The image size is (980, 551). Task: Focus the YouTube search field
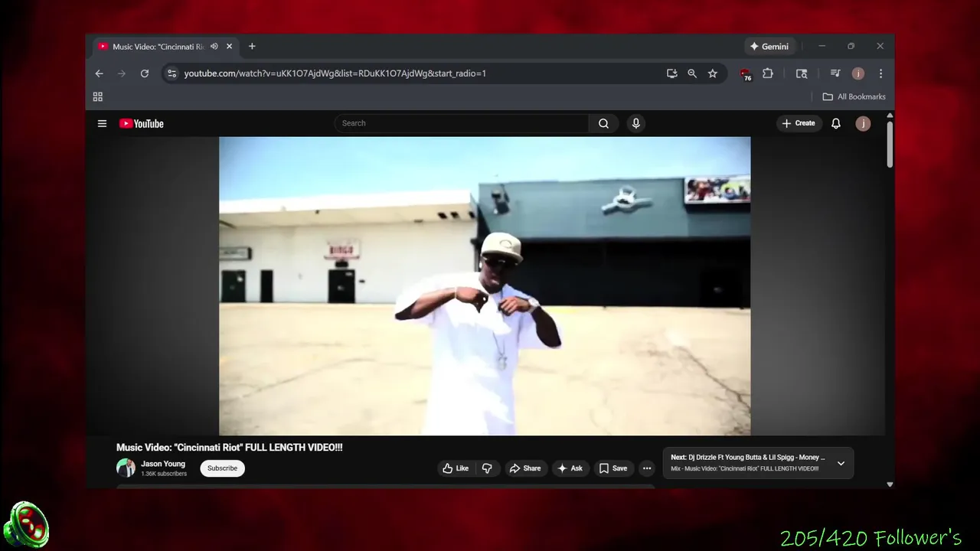pos(462,123)
